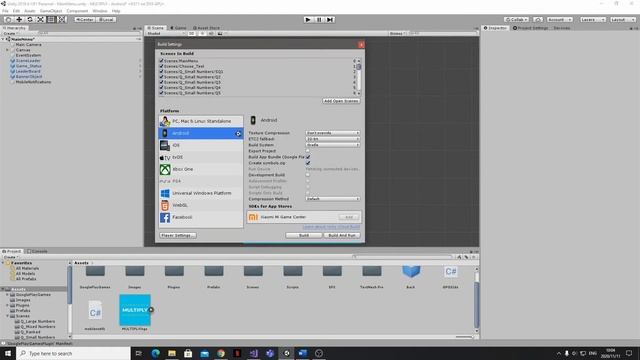Click the Step frame button
Image resolution: width=640 pixels, height=360 pixels.
pos(330,20)
